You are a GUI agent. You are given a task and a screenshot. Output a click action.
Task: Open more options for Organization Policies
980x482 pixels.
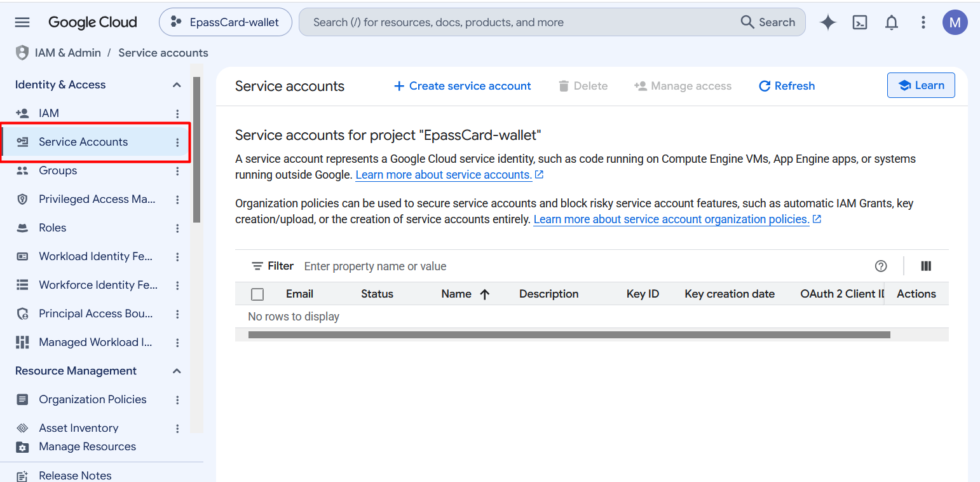177,400
